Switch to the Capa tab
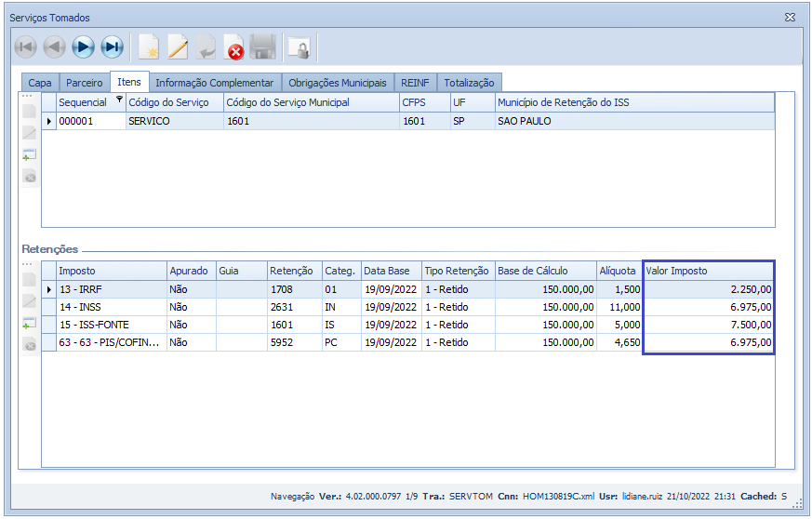Screen dimensions: 812x519 (40, 83)
